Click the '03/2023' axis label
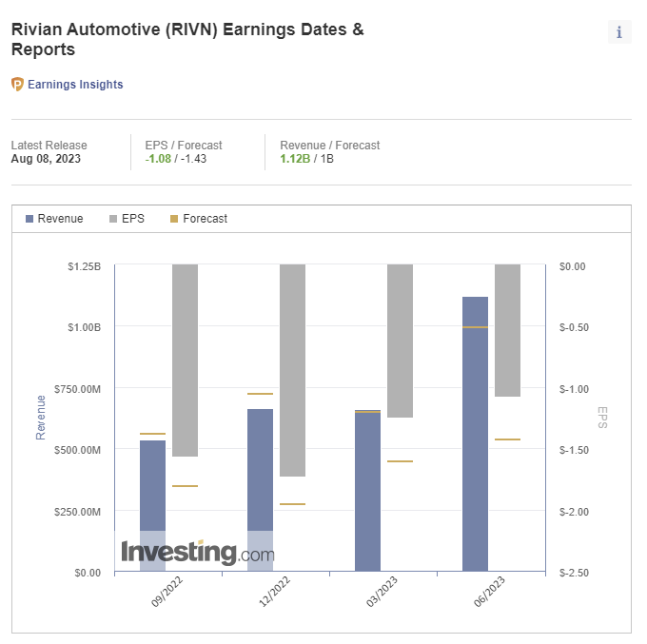Image resolution: width=647 pixels, height=644 pixels. (382, 592)
